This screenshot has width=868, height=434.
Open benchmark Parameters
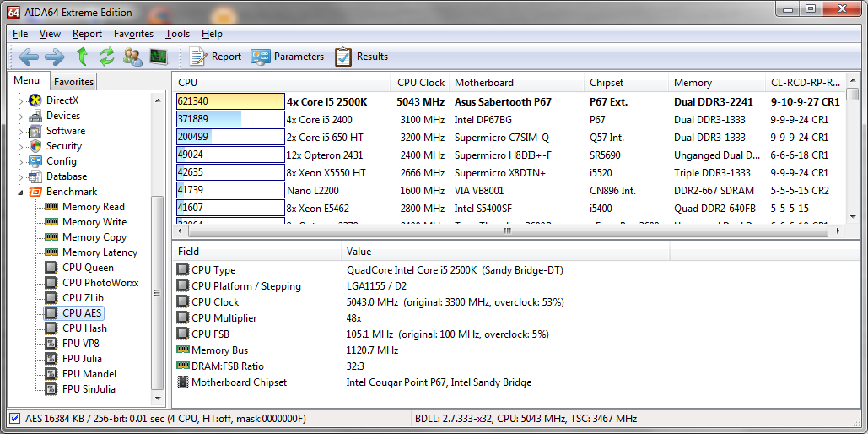[287, 57]
